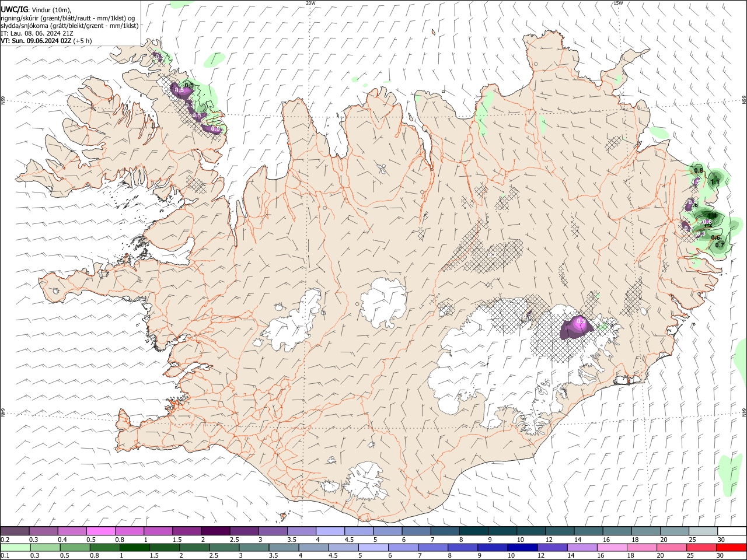This screenshot has width=747, height=560.
Task: Click the 0.2 swatch on the purple snow scale
Action: pos(15,531)
